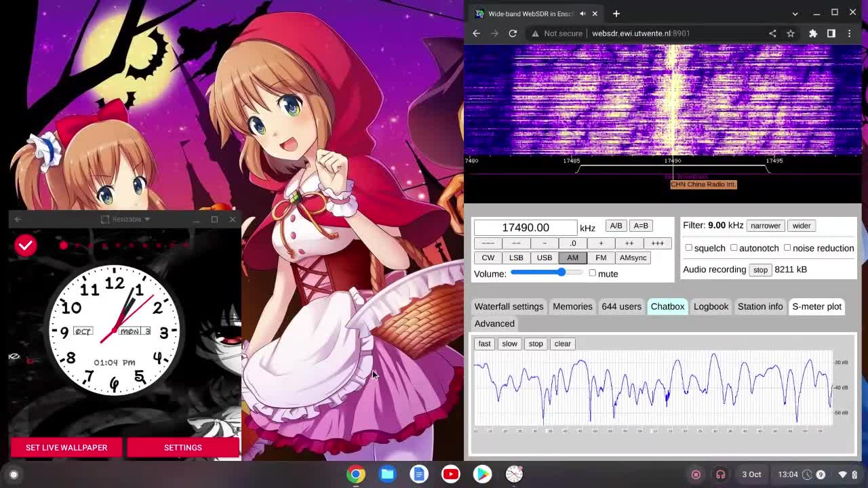Click the Not secure warning icon

click(x=535, y=33)
